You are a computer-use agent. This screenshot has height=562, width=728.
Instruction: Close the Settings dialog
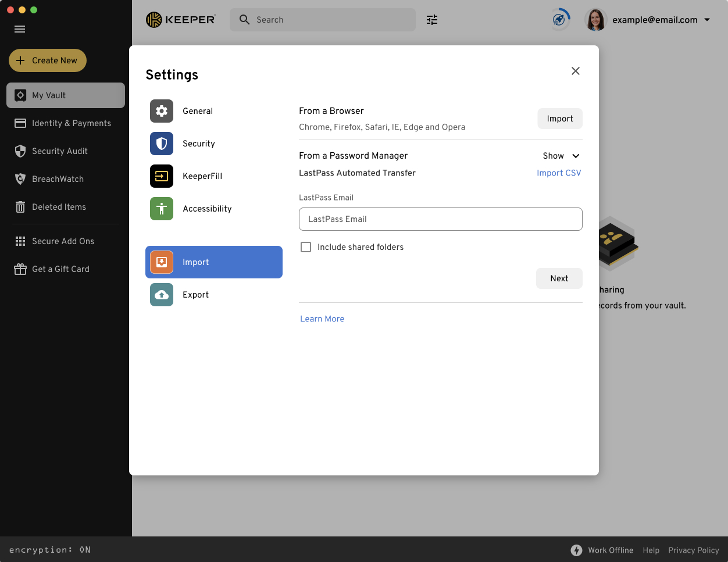(575, 71)
